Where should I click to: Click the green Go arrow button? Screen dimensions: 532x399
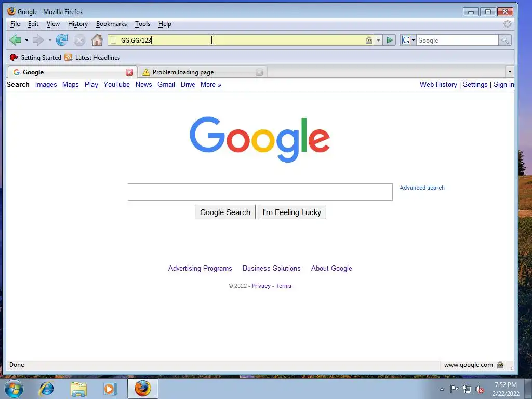click(x=390, y=41)
